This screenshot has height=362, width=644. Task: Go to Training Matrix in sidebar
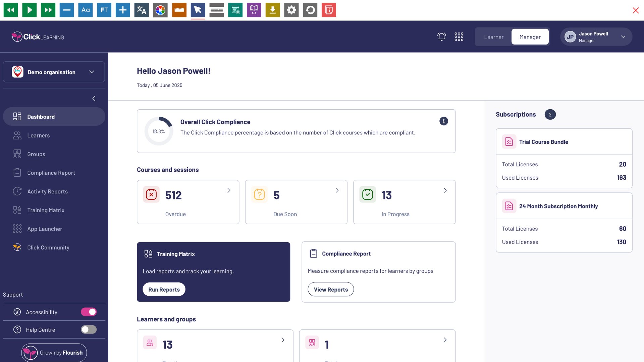(x=46, y=210)
